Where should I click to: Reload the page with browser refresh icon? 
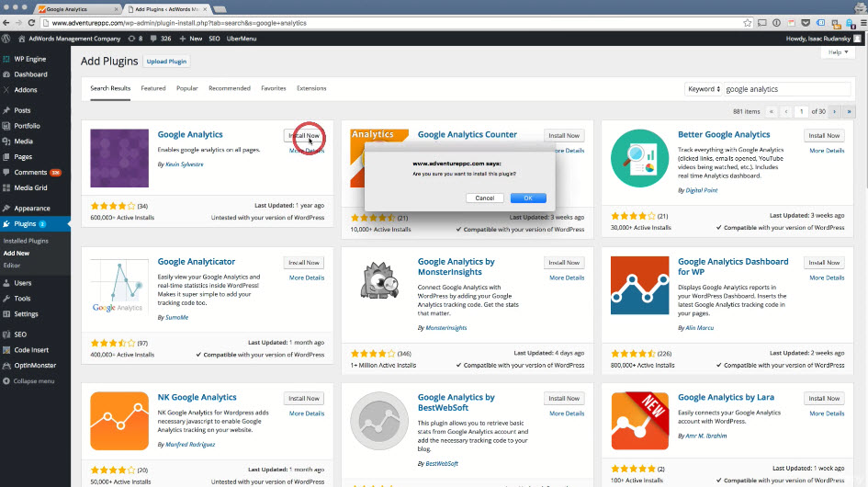tap(32, 22)
